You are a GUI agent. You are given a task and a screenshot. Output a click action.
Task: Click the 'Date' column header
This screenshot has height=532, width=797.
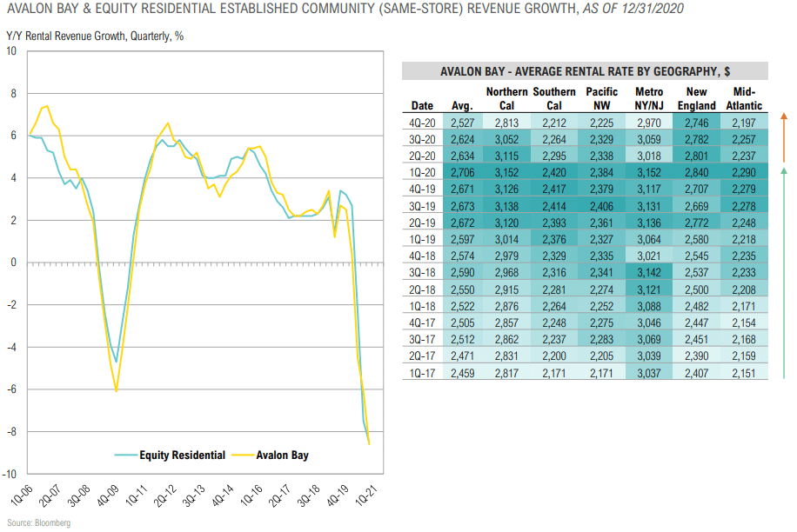pyautogui.click(x=422, y=105)
